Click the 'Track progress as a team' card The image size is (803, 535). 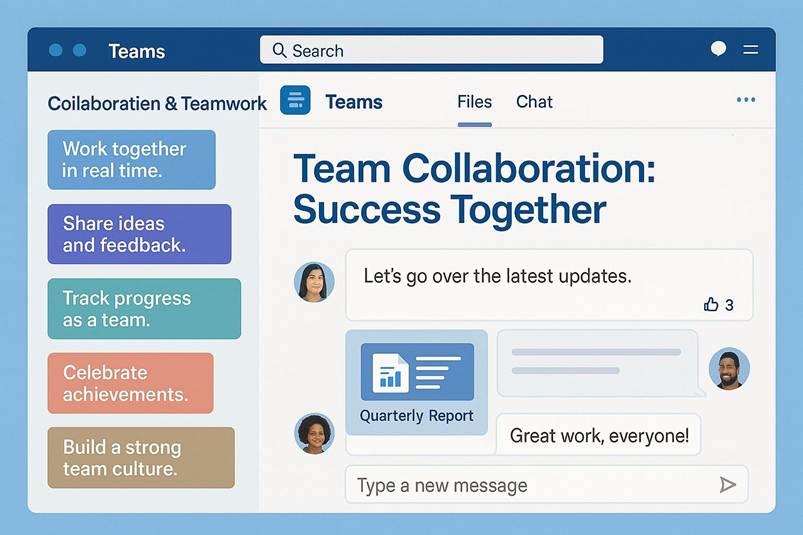(x=144, y=309)
